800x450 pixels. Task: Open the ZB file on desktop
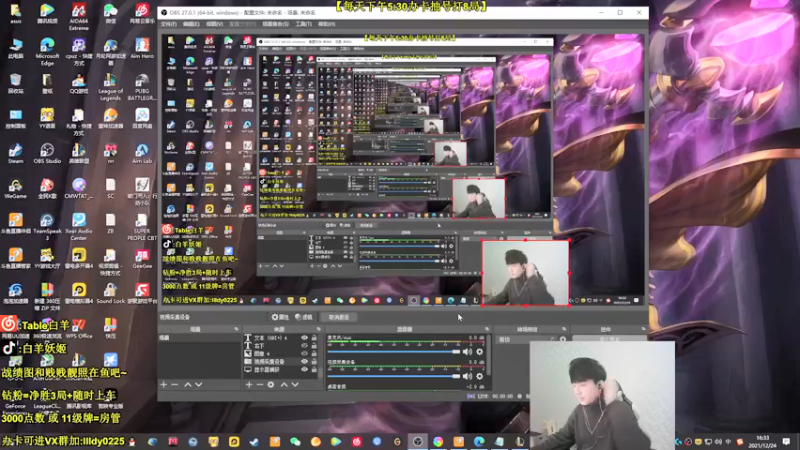(110, 223)
